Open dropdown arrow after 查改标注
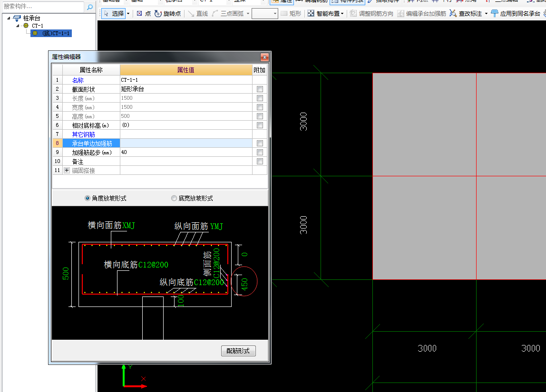 click(x=486, y=14)
